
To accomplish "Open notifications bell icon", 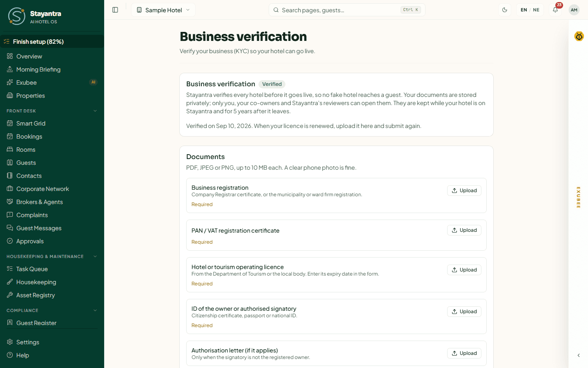I will click(x=555, y=10).
